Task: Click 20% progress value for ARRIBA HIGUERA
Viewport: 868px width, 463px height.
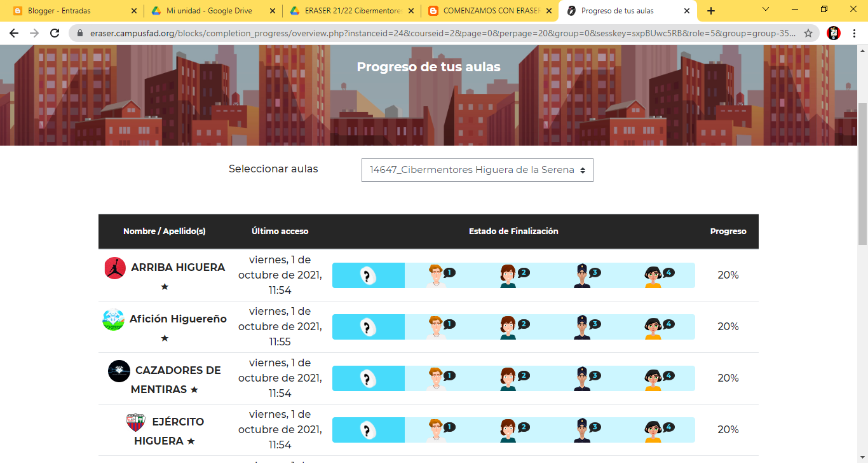Action: pos(728,275)
